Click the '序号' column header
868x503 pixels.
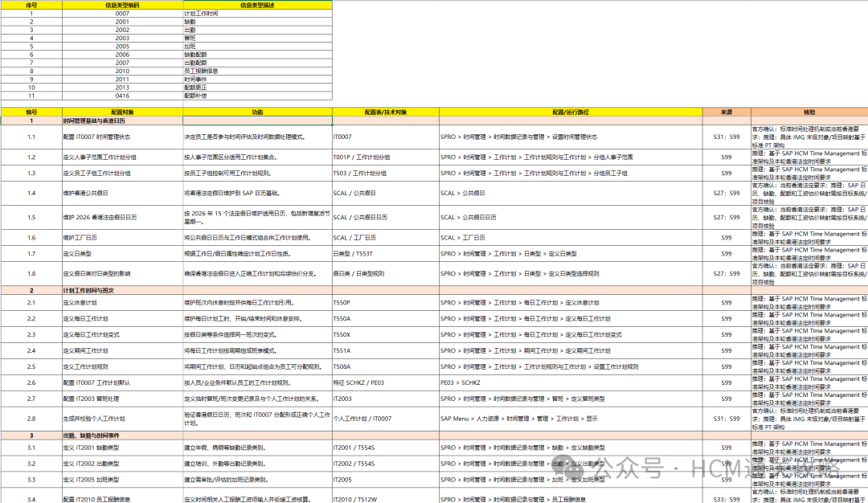31,5
